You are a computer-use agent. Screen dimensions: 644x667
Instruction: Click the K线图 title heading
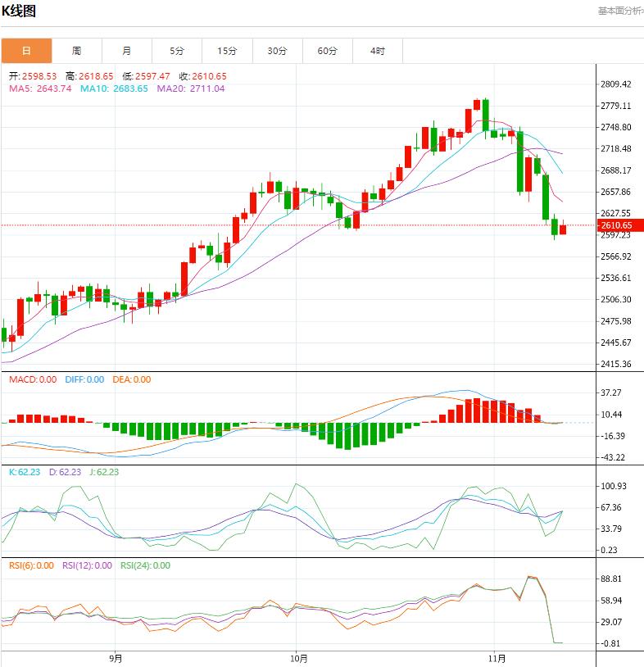click(x=19, y=11)
